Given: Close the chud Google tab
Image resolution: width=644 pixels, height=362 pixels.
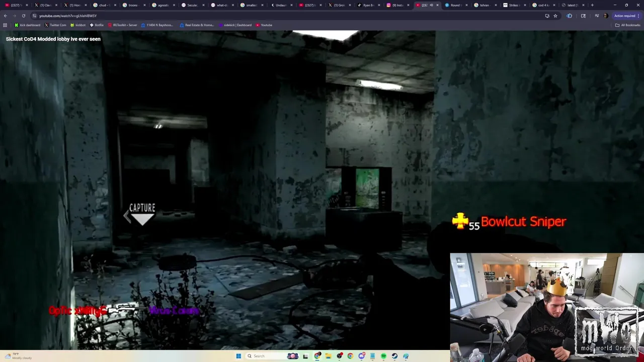Looking at the screenshot, I should click(115, 5).
